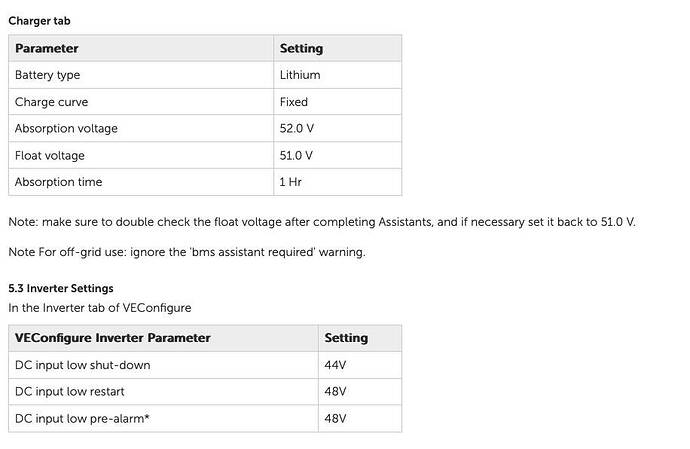
Task: Click the '1 Hr' absorption time value
Action: tap(290, 182)
